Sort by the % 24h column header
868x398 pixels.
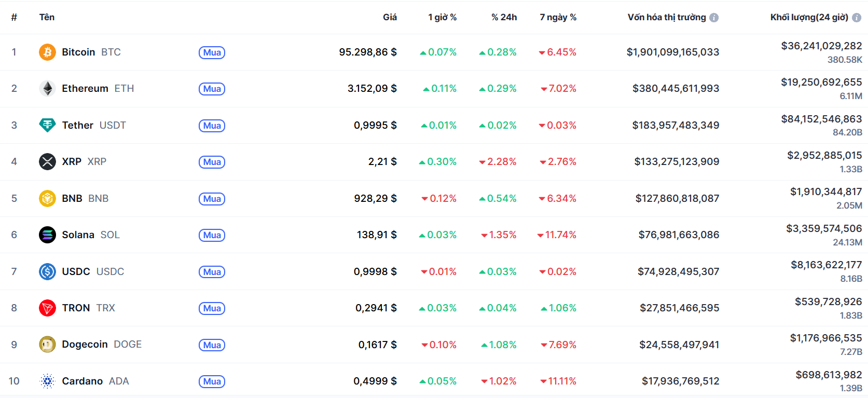tap(504, 18)
